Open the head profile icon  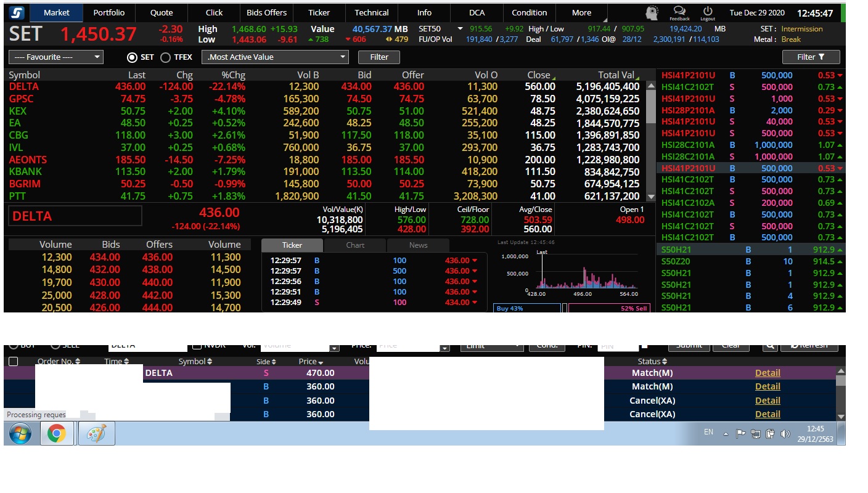click(652, 13)
